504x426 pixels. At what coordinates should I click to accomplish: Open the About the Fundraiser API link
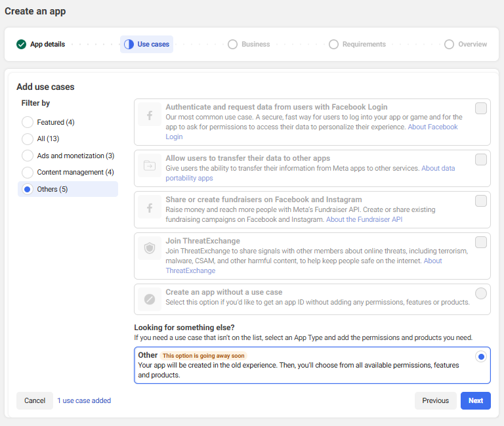pyautogui.click(x=364, y=219)
